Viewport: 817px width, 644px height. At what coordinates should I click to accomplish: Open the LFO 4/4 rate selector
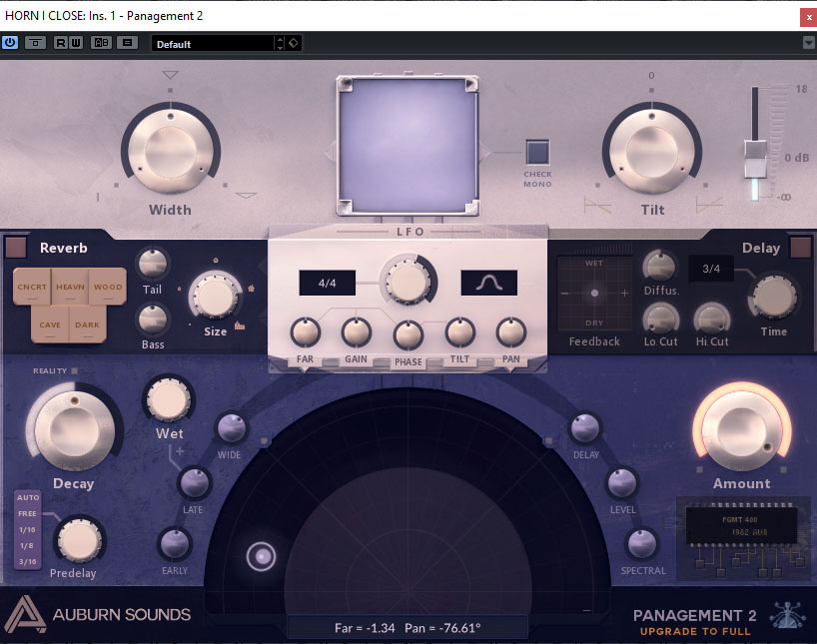pos(328,283)
